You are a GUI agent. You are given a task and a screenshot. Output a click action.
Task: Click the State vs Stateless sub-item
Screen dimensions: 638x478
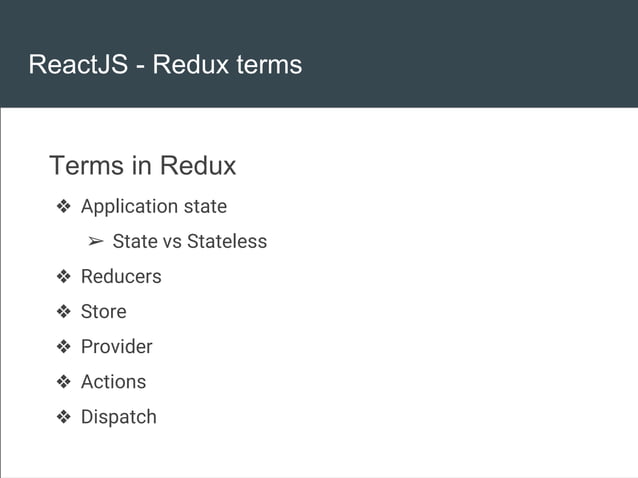[190, 241]
